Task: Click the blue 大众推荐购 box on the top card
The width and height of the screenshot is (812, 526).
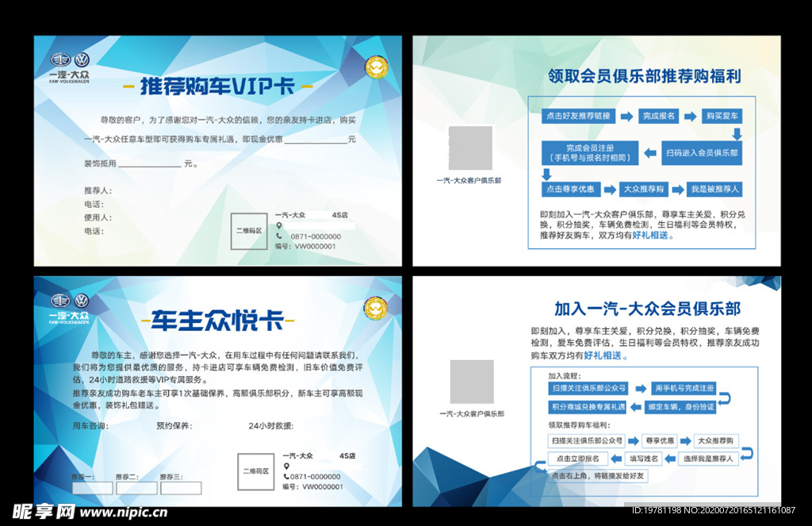Action: coord(644,189)
